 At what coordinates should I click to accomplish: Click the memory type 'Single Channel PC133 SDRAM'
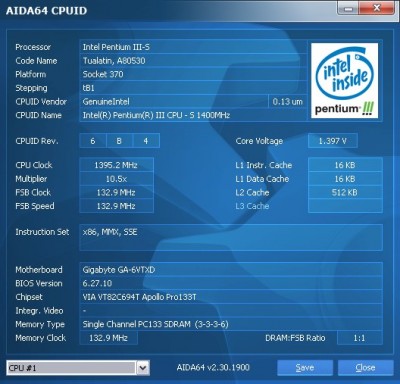tap(136, 324)
